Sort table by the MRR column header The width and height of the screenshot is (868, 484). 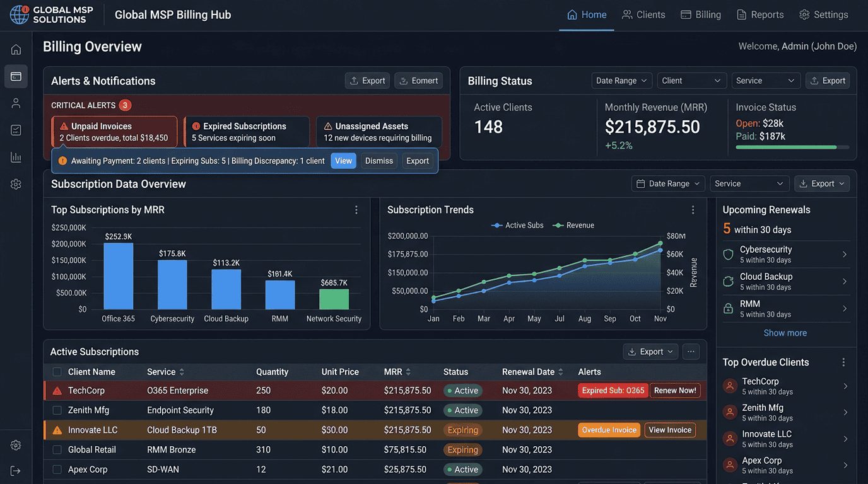[x=397, y=372]
